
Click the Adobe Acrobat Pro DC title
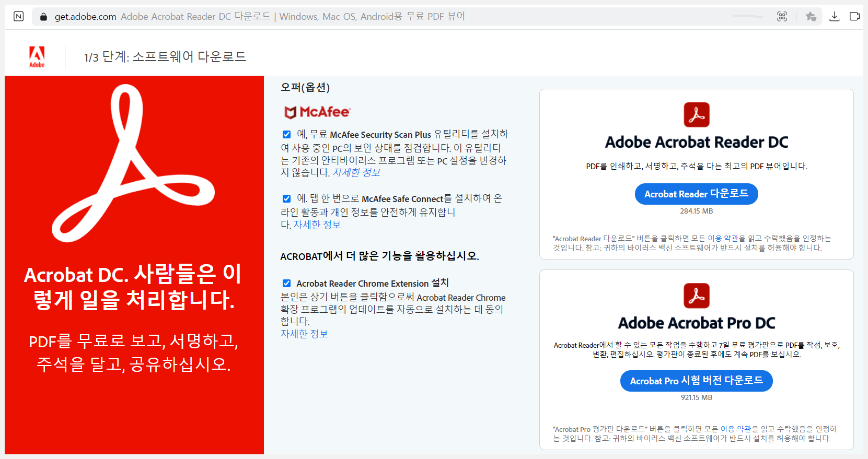(697, 323)
